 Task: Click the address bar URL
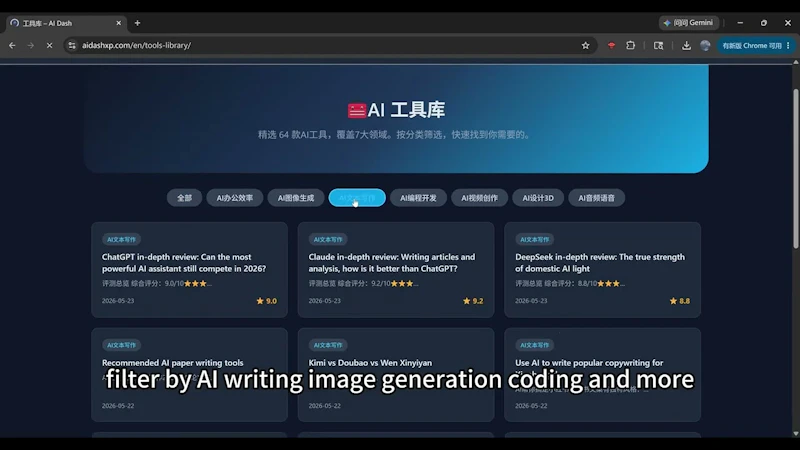coord(136,45)
